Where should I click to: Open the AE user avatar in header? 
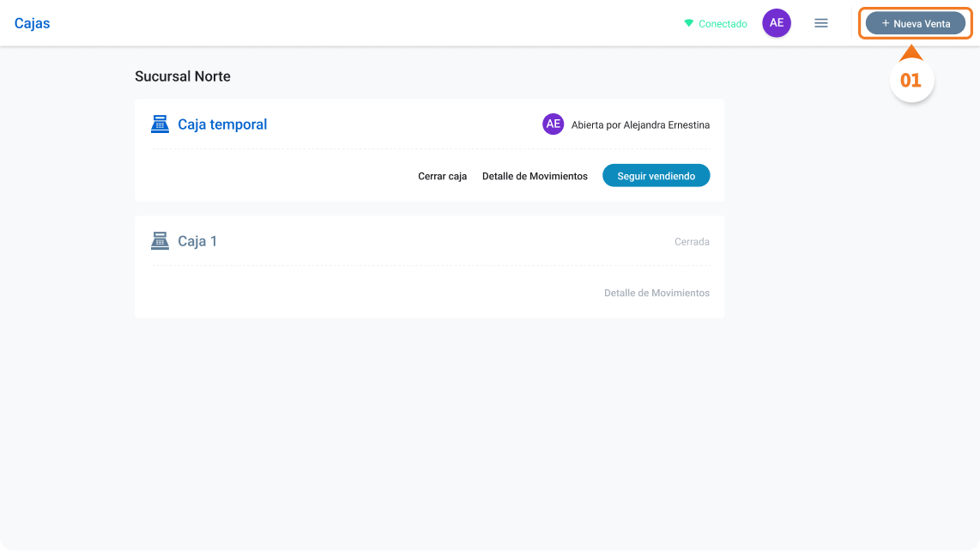pyautogui.click(x=777, y=23)
